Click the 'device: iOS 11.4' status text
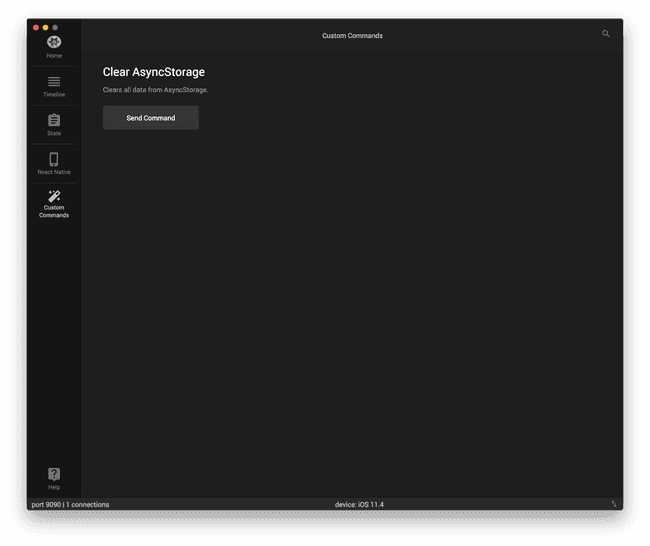Viewport: 650px width, 546px height. [359, 504]
